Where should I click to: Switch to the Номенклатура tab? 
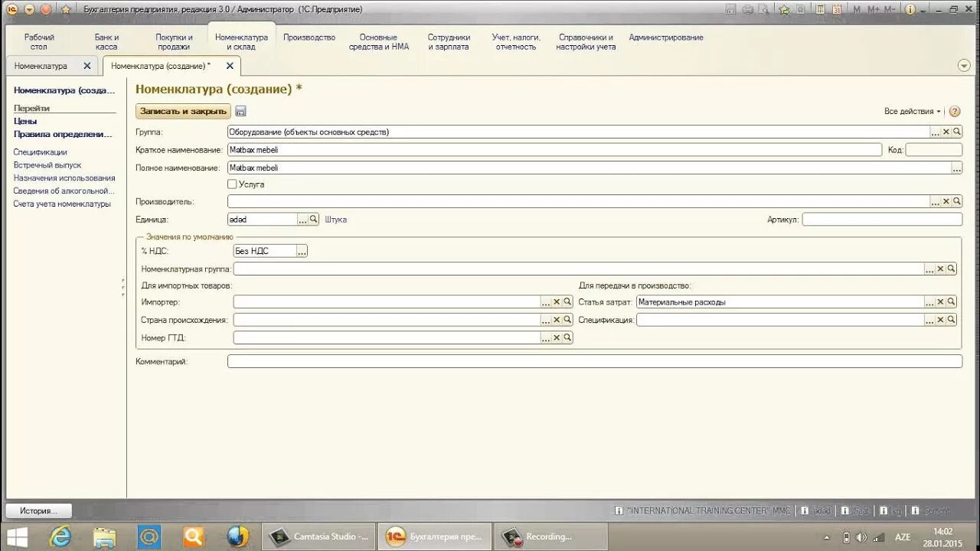tap(41, 66)
